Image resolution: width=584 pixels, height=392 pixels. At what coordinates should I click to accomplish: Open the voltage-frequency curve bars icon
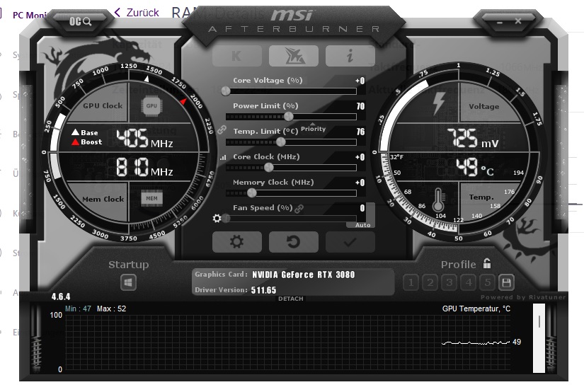point(223,158)
